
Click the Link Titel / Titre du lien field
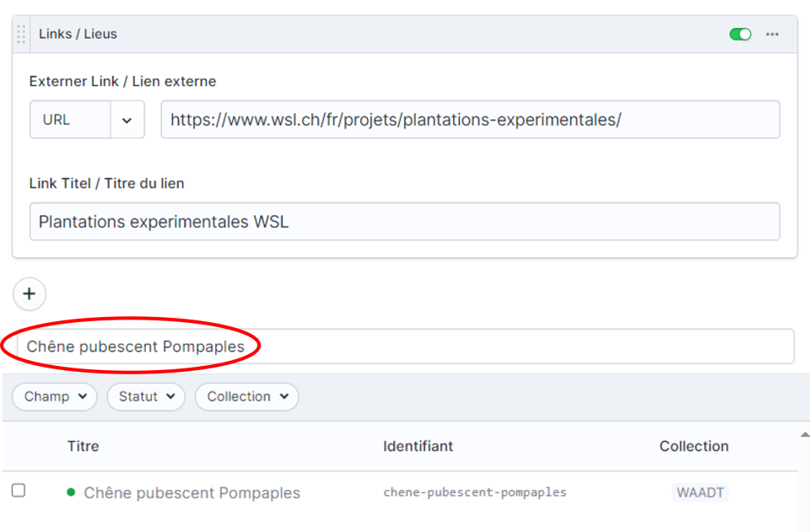pos(404,222)
